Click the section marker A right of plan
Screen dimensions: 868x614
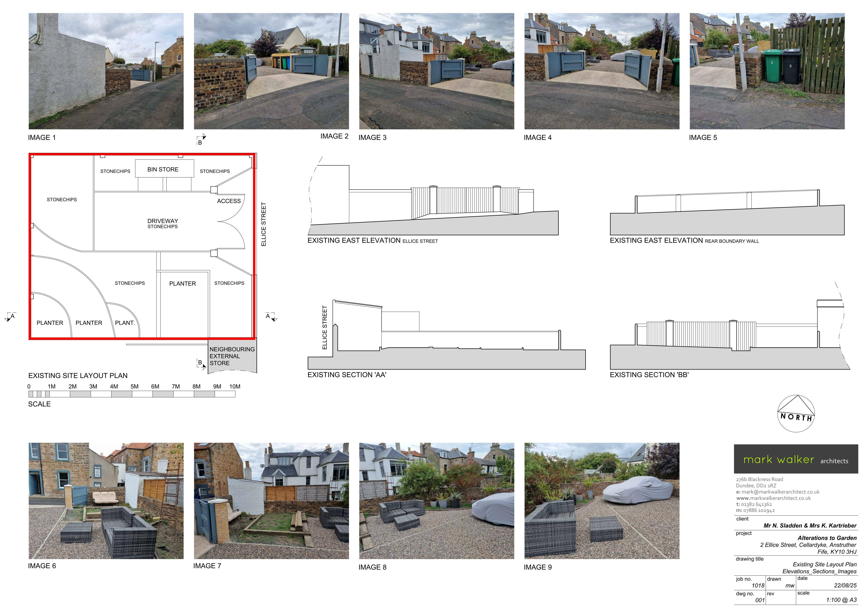coord(271,317)
